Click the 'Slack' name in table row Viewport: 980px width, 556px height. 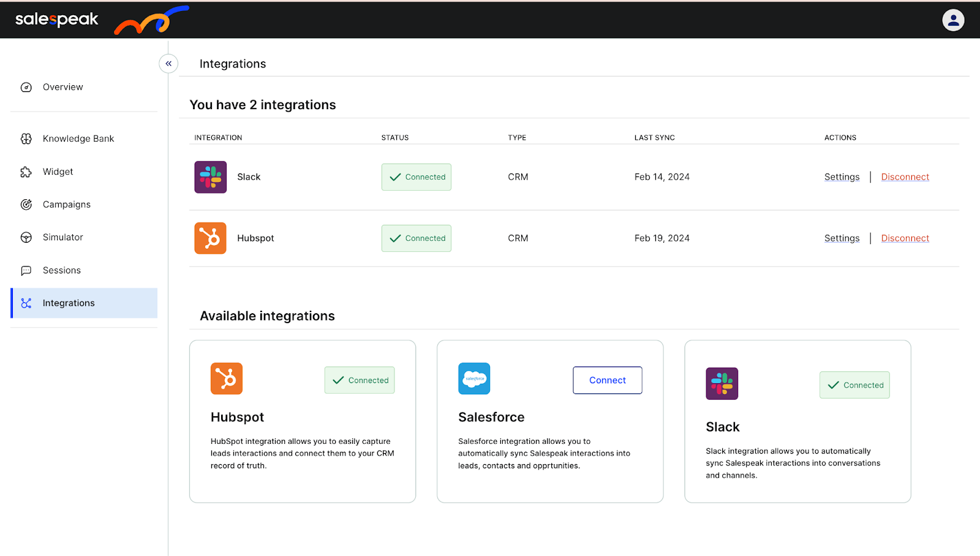pyautogui.click(x=249, y=177)
